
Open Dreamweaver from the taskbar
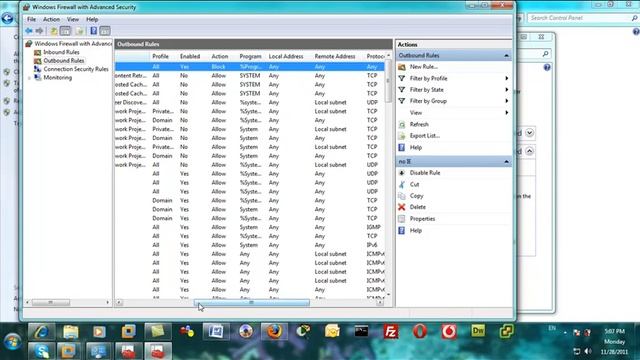coord(478,331)
